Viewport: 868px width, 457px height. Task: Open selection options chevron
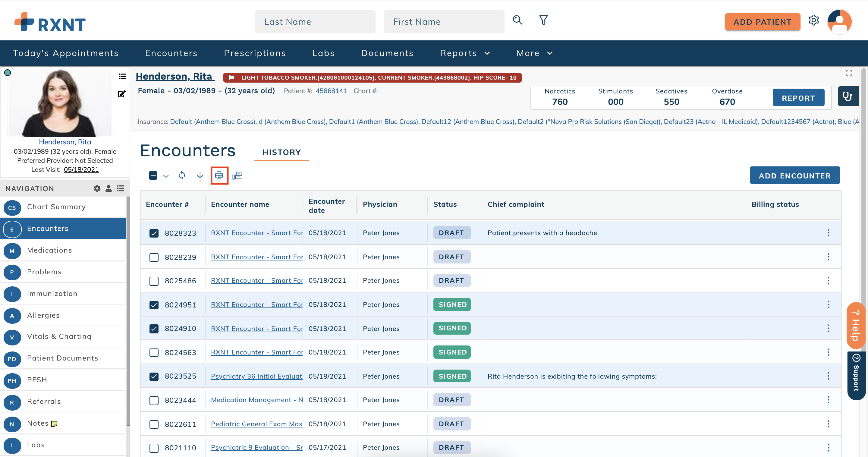(x=166, y=176)
